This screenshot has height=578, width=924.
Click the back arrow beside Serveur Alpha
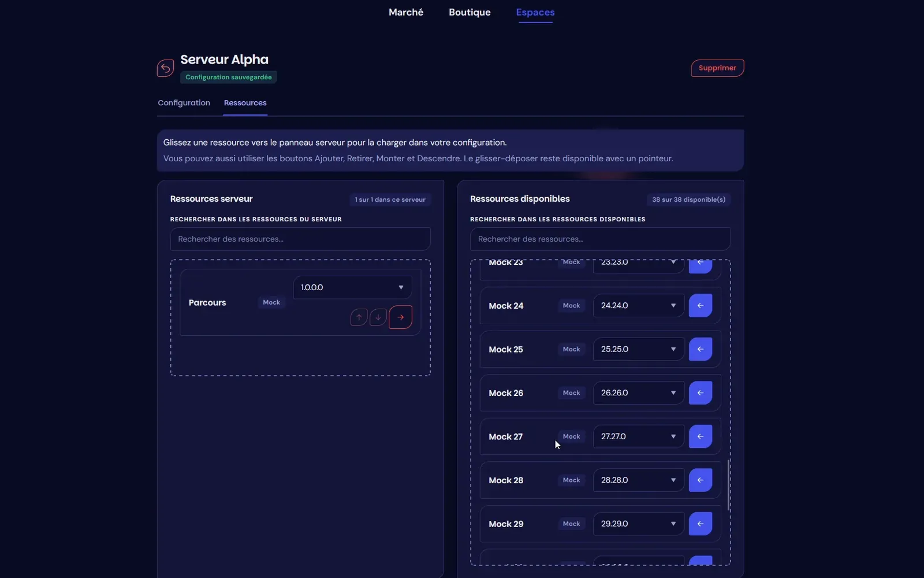[x=165, y=68]
